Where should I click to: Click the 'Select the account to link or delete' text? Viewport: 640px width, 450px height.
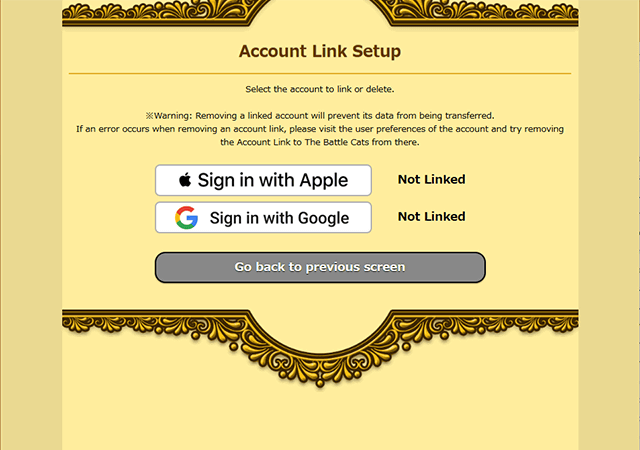[x=320, y=89]
